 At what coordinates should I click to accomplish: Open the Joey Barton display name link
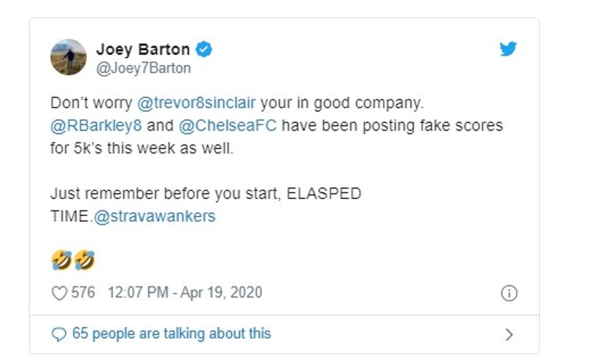(143, 49)
